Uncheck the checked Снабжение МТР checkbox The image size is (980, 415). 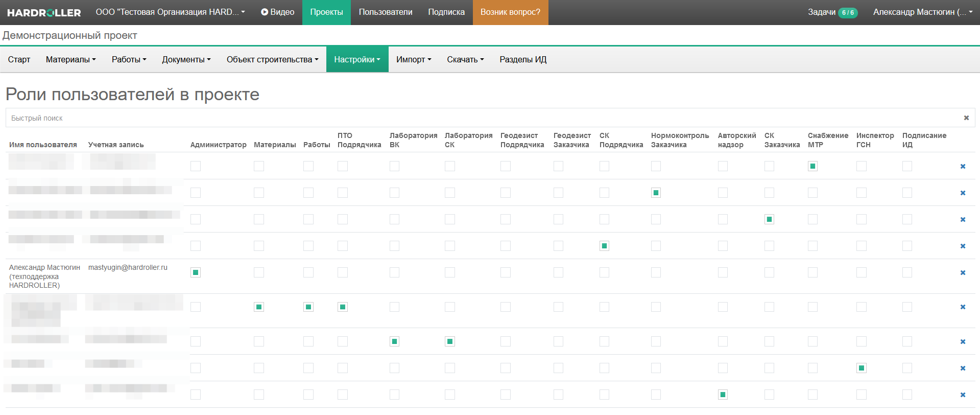(813, 166)
